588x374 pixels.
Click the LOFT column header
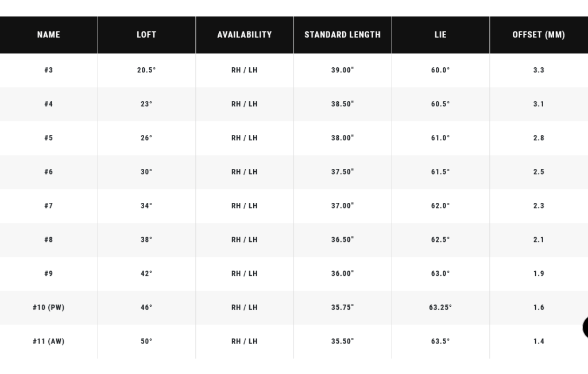tap(146, 35)
